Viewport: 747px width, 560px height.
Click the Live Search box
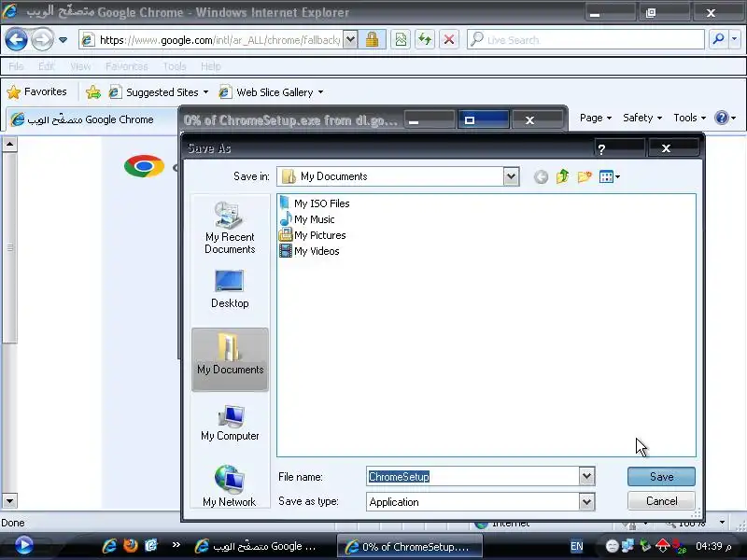585,40
